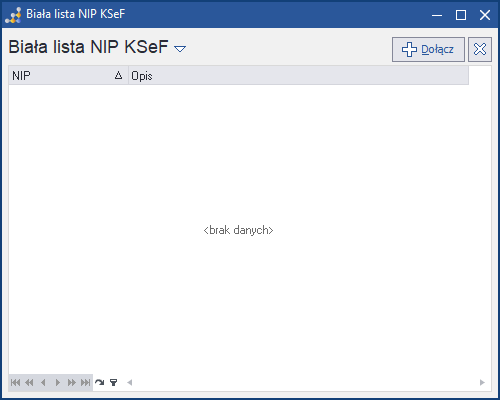Jump forward a page with double-right arrow
Screen dimensions: 500x400
(x=71, y=382)
